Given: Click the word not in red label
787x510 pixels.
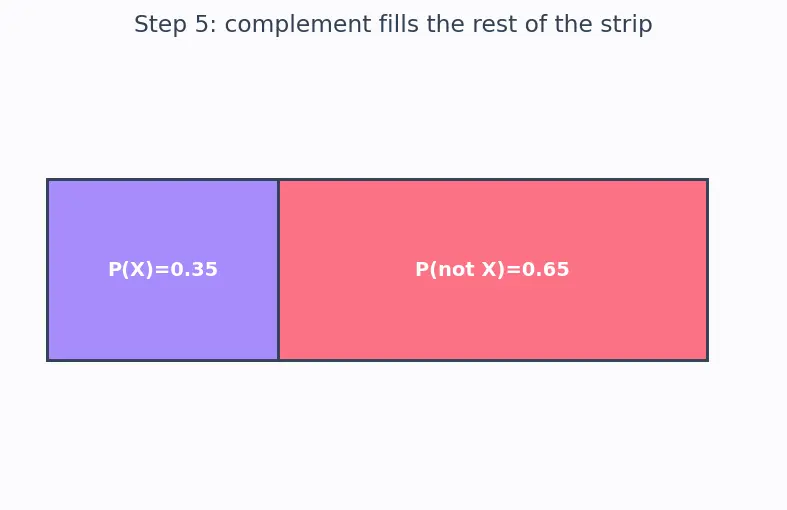Looking at the screenshot, I should 457,270.
